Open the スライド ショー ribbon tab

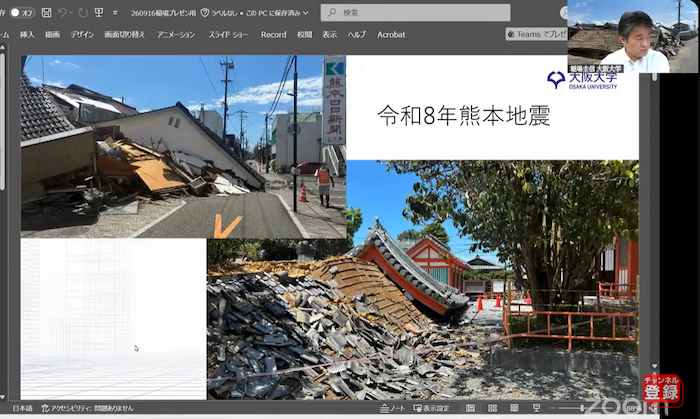coord(228,34)
